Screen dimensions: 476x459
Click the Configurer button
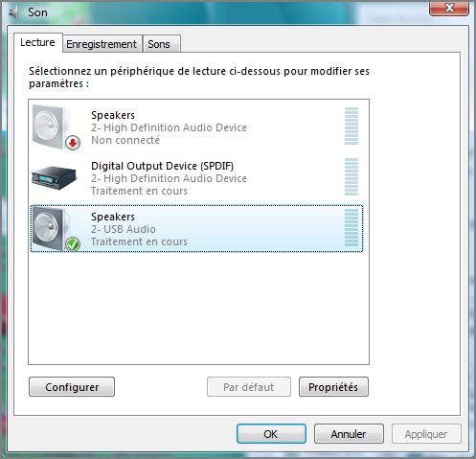[72, 387]
